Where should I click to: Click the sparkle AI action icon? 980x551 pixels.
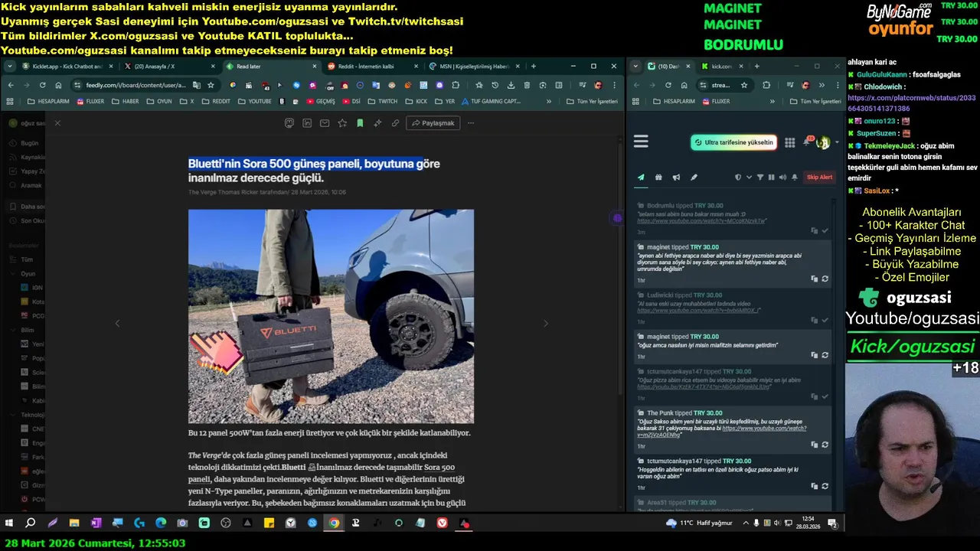(377, 122)
